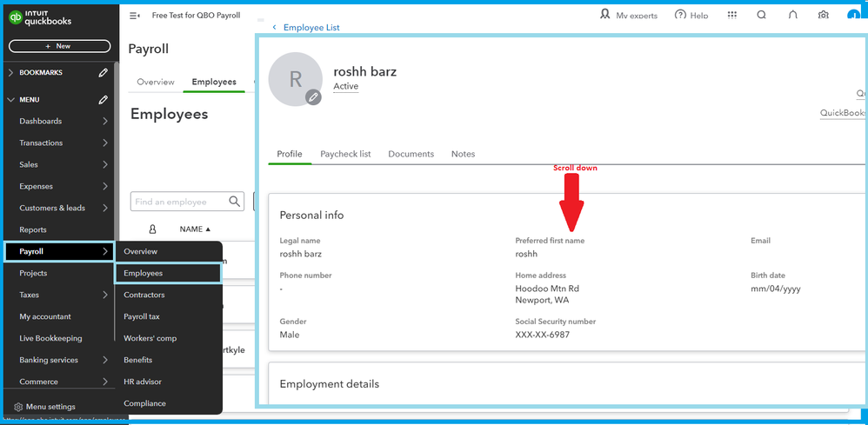Select Payroll tax in flyout
Image resolution: width=868 pixels, height=425 pixels.
142,316
